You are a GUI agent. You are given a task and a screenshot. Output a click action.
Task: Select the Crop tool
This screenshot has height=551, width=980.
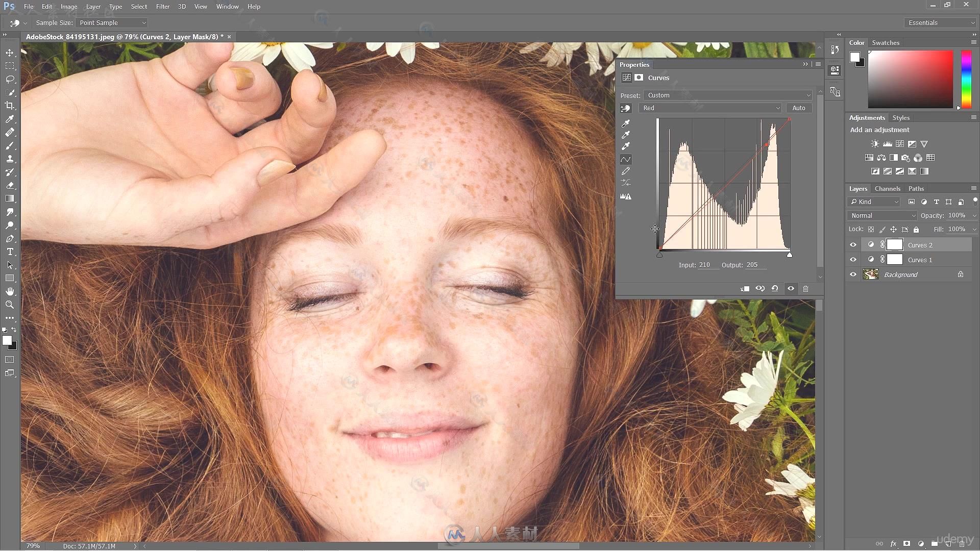click(9, 105)
